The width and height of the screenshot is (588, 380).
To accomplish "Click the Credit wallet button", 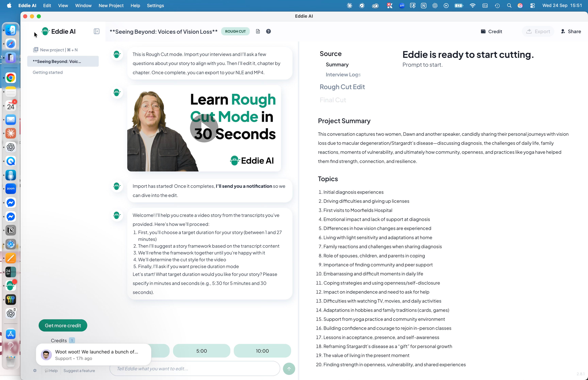I will (x=491, y=31).
